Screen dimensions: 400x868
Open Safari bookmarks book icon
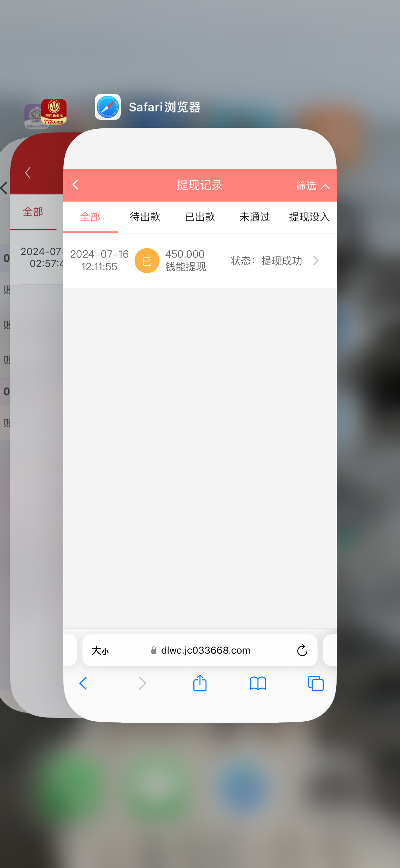click(x=258, y=683)
